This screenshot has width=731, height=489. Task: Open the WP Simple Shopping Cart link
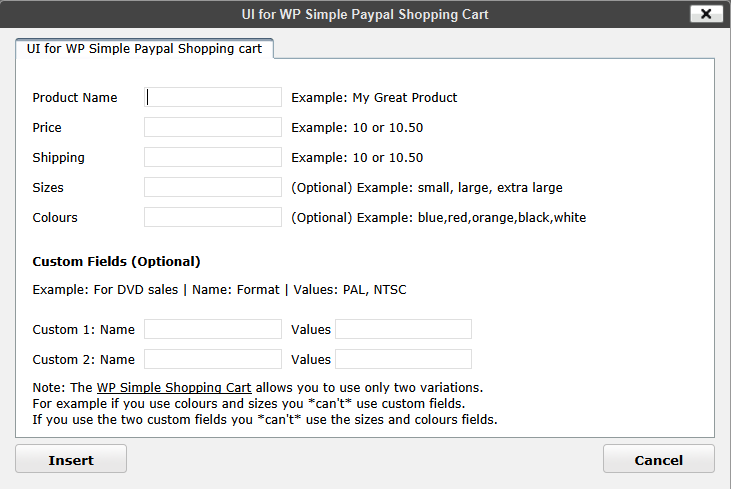pos(174,388)
